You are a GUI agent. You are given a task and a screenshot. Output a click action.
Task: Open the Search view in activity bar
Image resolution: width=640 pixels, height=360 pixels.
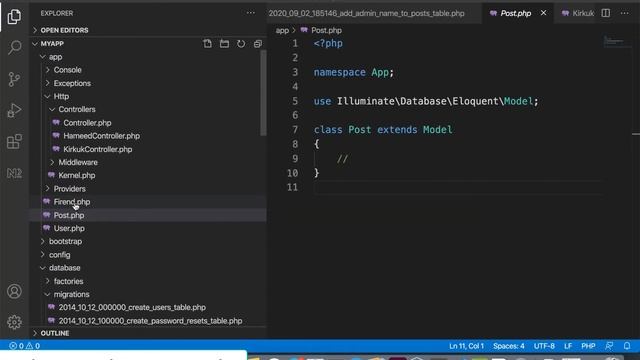pyautogui.click(x=14, y=47)
